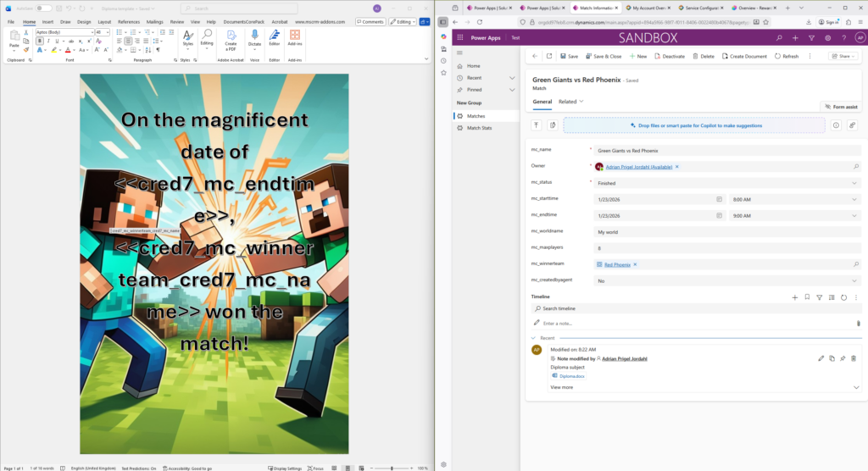Open the Red Phoenix winner team link
Viewport: 868px width, 471px height.
pyautogui.click(x=616, y=264)
